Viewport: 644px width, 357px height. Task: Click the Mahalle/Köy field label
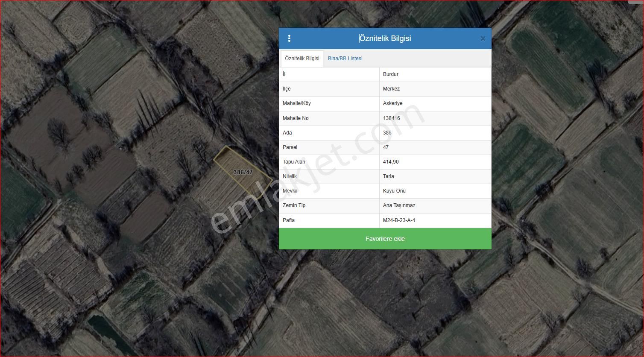[297, 103]
